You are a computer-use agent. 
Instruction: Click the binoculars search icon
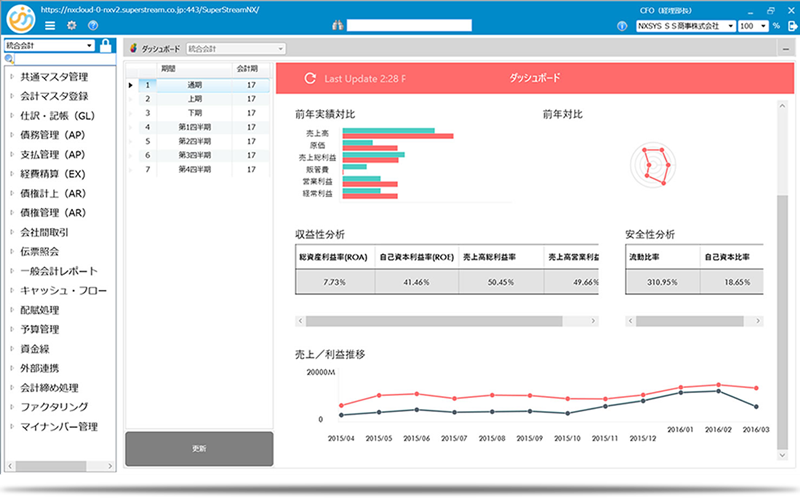[x=337, y=25]
